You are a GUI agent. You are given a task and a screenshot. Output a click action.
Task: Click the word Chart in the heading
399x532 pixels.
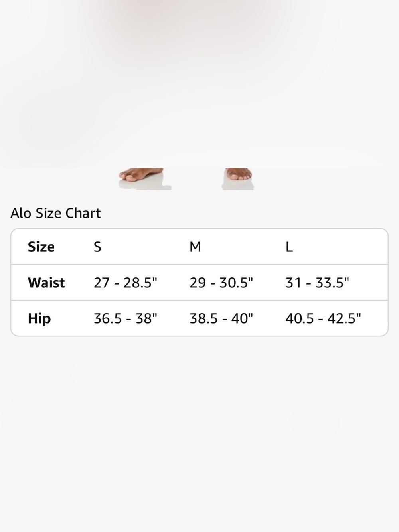tap(83, 213)
